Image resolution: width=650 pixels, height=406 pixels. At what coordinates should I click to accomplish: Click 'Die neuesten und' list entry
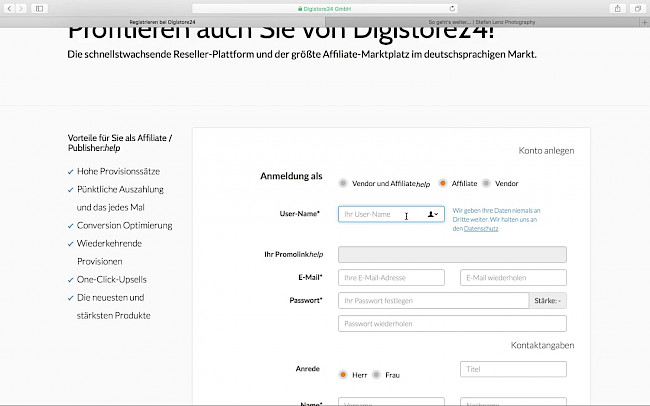[111, 297]
